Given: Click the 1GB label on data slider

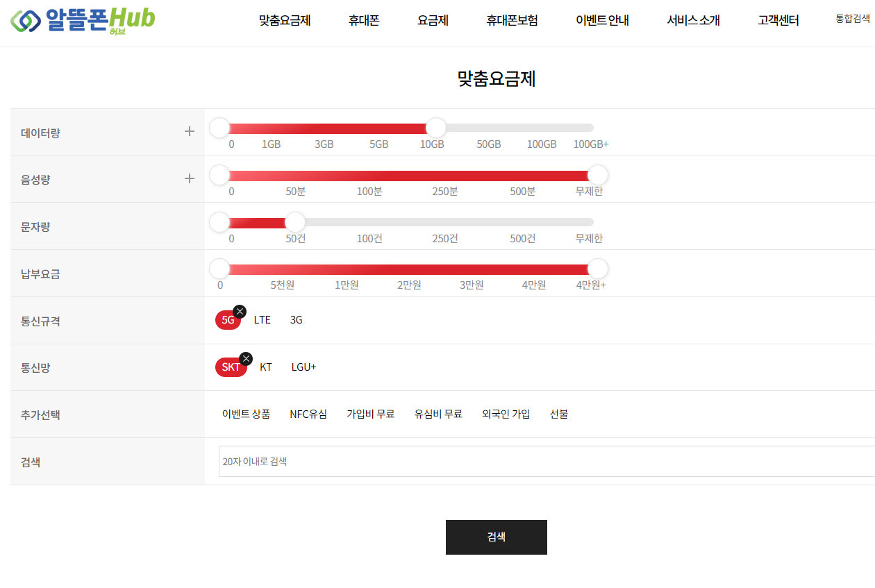Looking at the screenshot, I should click(271, 144).
